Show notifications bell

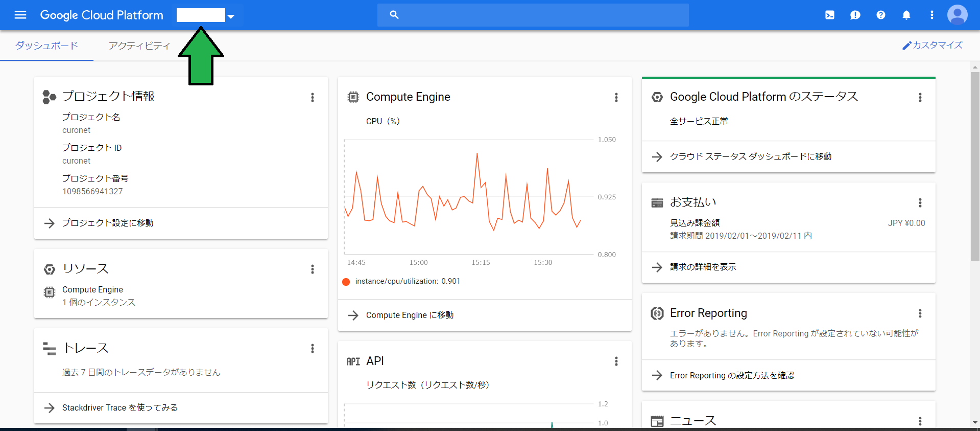[x=906, y=15]
